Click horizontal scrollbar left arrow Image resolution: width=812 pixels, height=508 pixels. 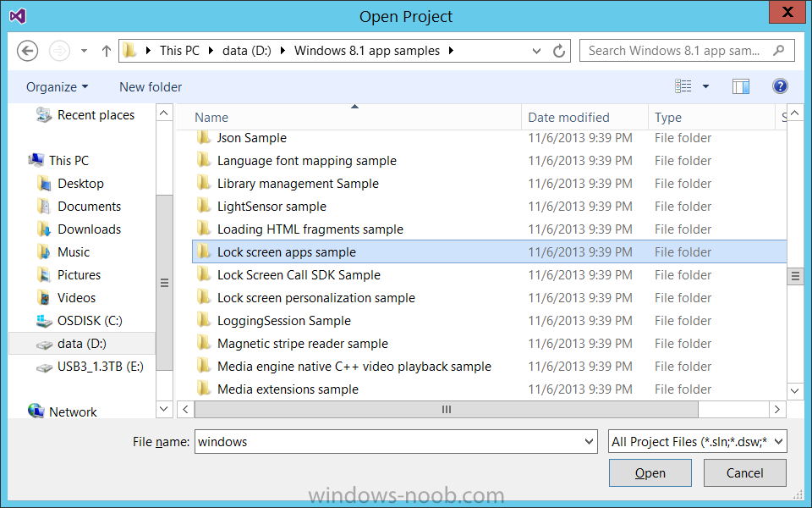click(x=185, y=410)
